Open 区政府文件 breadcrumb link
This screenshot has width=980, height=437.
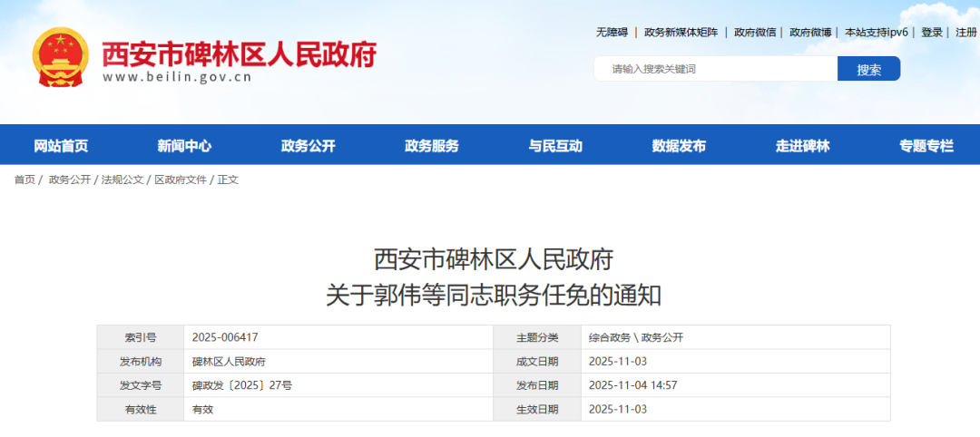(x=181, y=180)
